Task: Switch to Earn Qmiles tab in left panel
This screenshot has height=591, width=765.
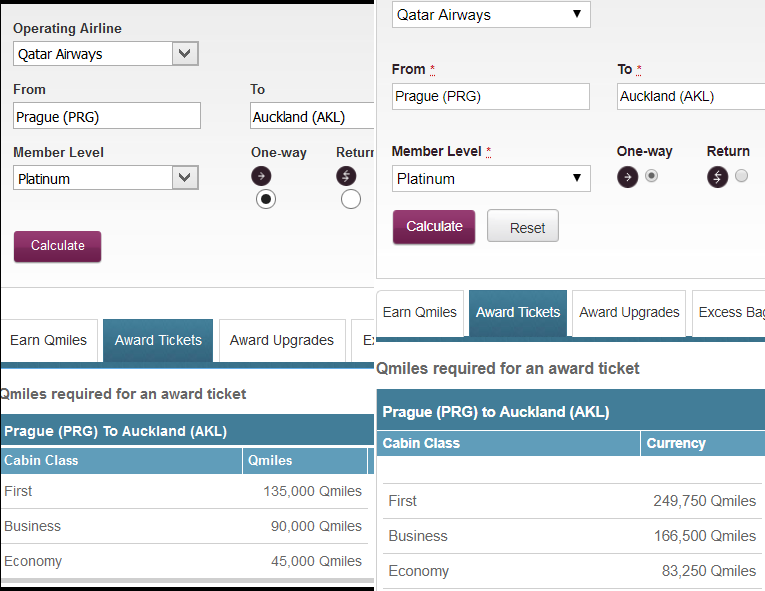Action: click(x=49, y=340)
